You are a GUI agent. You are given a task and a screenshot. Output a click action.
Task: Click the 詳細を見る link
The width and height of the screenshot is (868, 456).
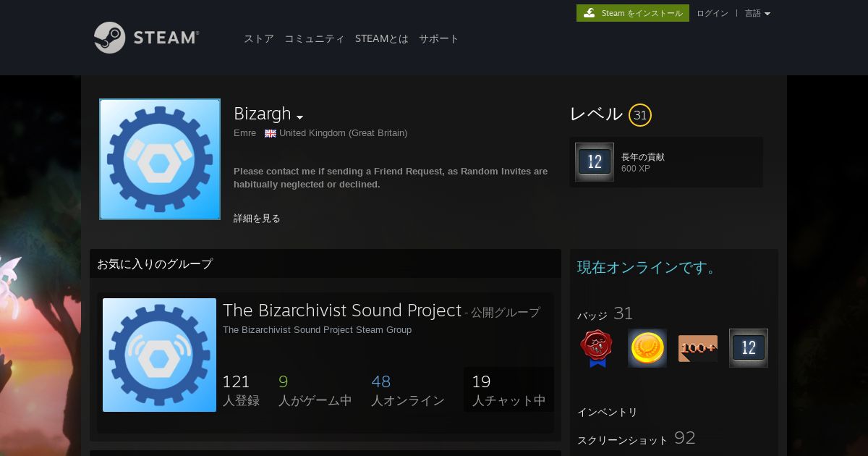(x=257, y=219)
